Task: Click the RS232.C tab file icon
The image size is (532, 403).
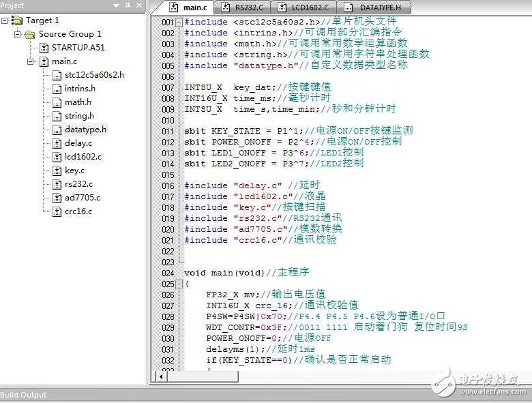Action: point(225,8)
